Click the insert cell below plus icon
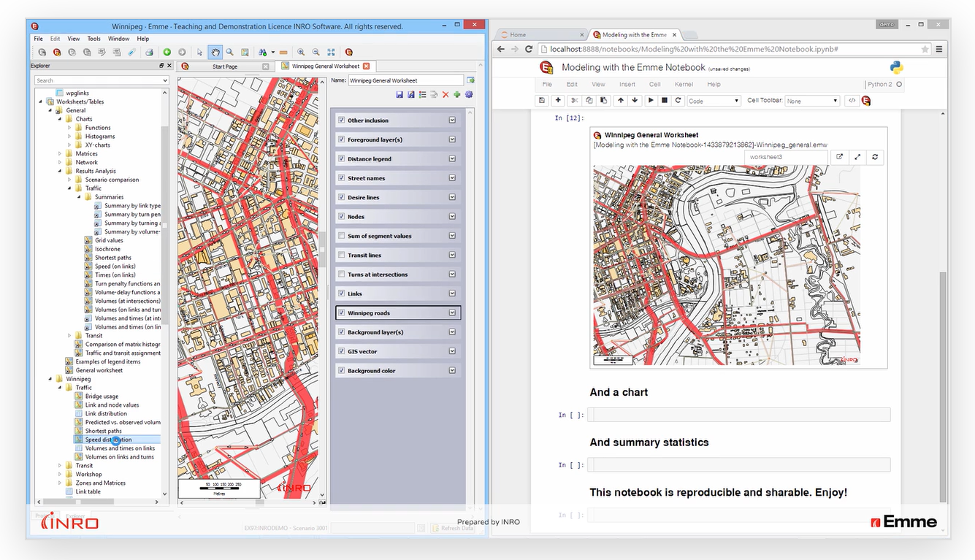The image size is (975, 560). (558, 101)
